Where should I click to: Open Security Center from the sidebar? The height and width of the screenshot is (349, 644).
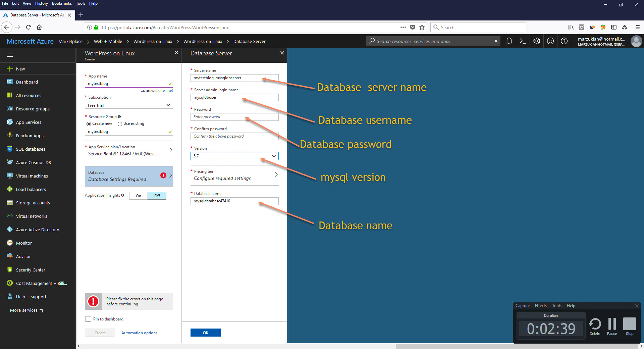coord(31,270)
